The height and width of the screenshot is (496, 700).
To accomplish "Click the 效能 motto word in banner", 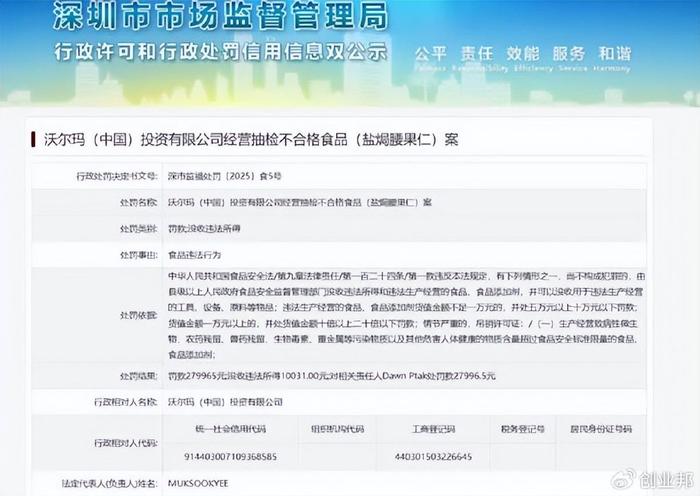I will point(522,54).
